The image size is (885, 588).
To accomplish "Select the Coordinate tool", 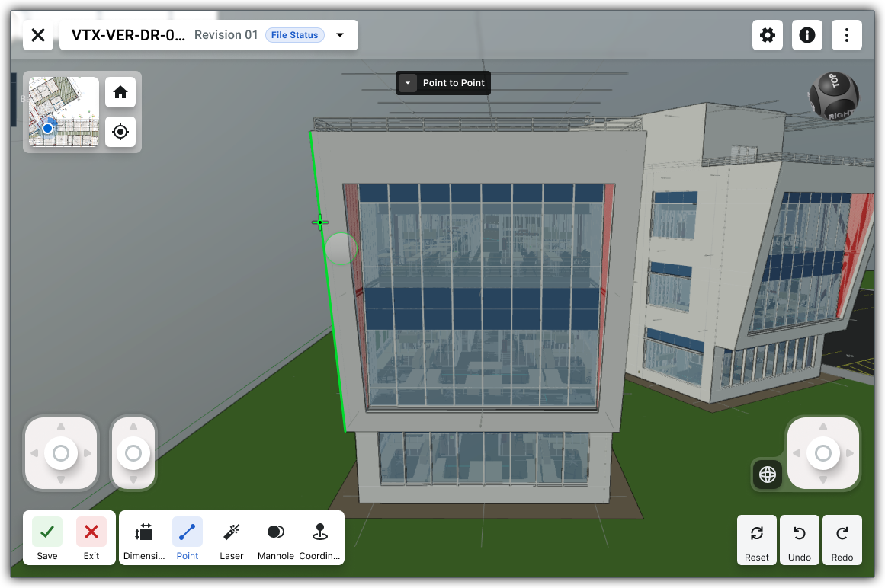I will [x=319, y=538].
